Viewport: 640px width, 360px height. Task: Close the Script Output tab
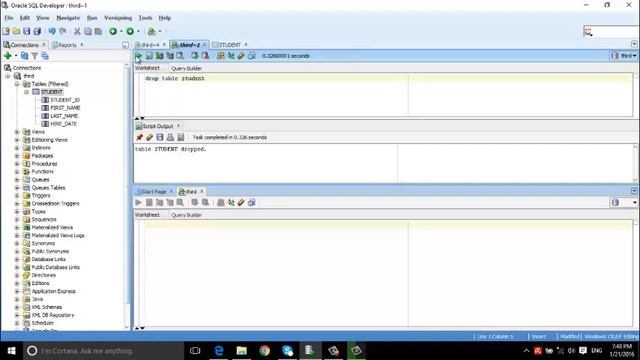click(178, 126)
